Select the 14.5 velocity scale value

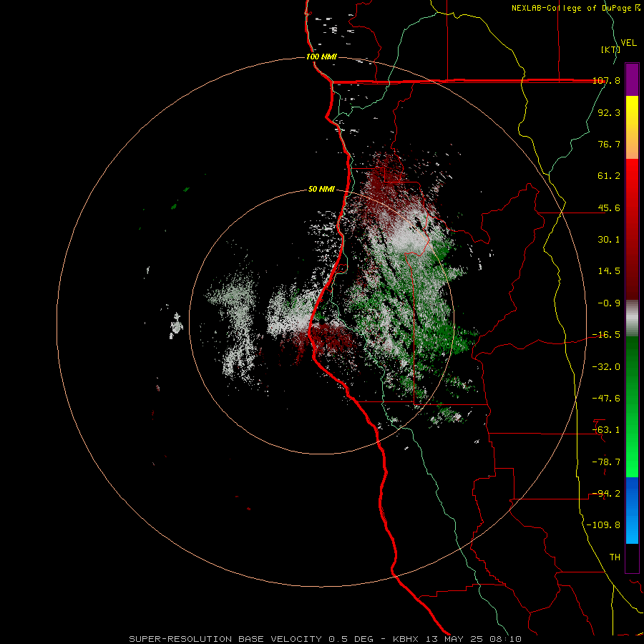tap(609, 271)
